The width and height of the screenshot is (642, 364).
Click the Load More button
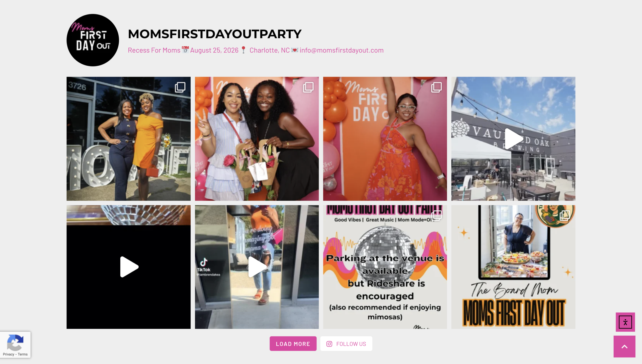pos(293,344)
